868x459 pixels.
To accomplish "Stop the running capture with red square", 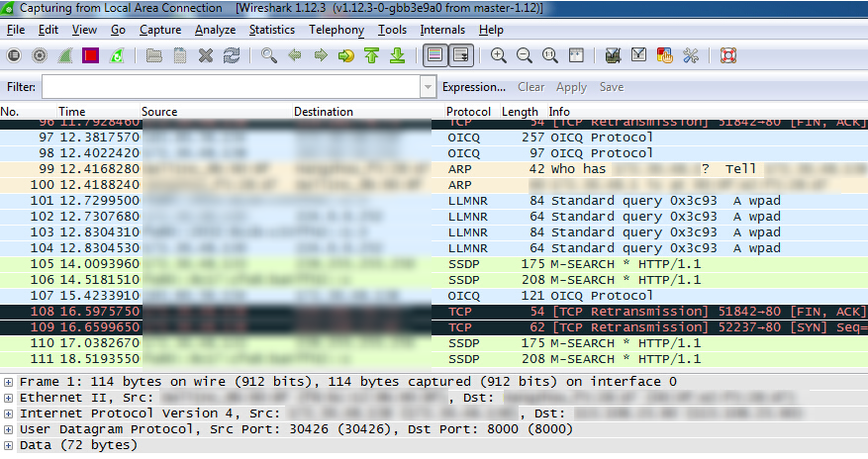I will pyautogui.click(x=90, y=55).
